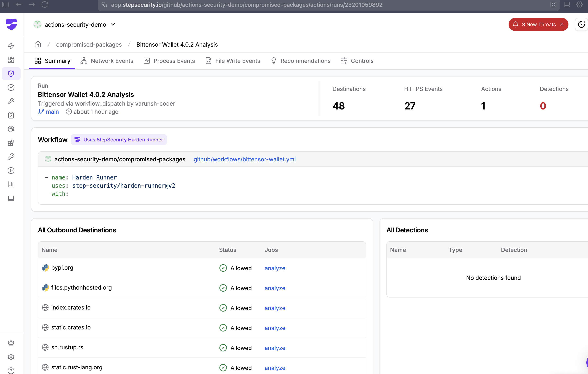Image resolution: width=588 pixels, height=374 pixels.
Task: Open the lightning bolt sidebar icon
Action: (x=11, y=46)
